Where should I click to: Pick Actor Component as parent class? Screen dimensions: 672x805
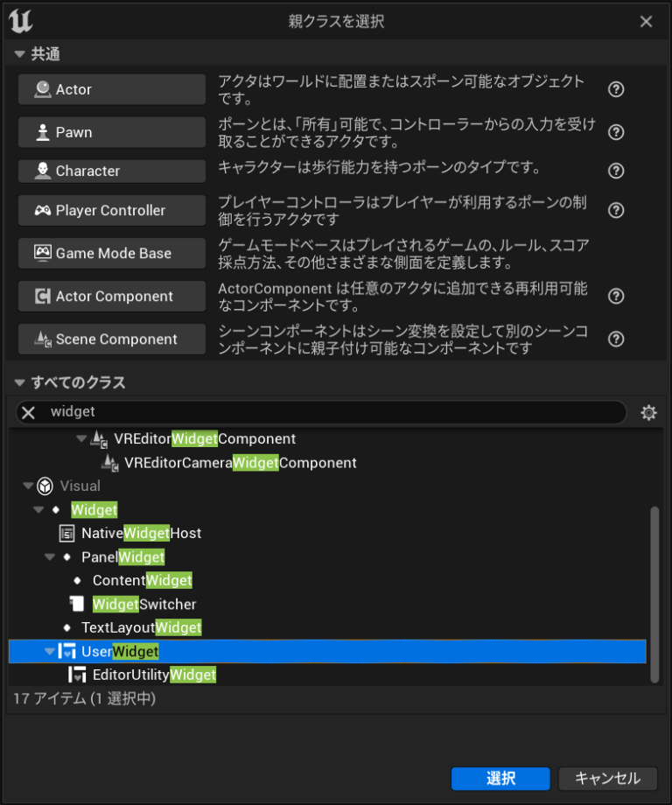tap(112, 297)
